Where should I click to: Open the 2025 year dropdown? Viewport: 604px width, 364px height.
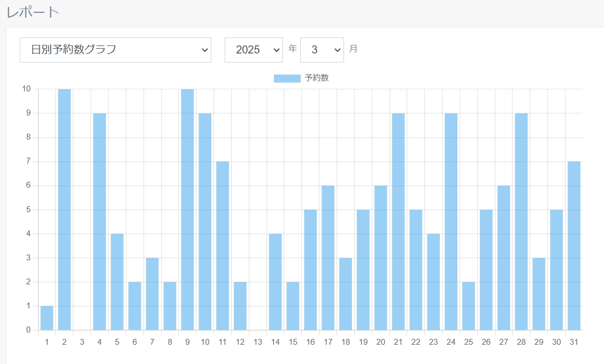click(254, 50)
